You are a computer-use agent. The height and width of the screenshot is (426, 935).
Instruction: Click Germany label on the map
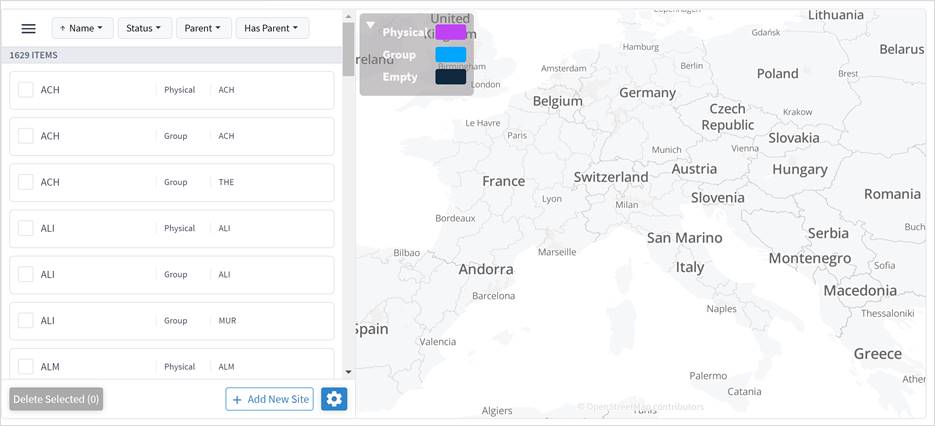[x=648, y=93]
